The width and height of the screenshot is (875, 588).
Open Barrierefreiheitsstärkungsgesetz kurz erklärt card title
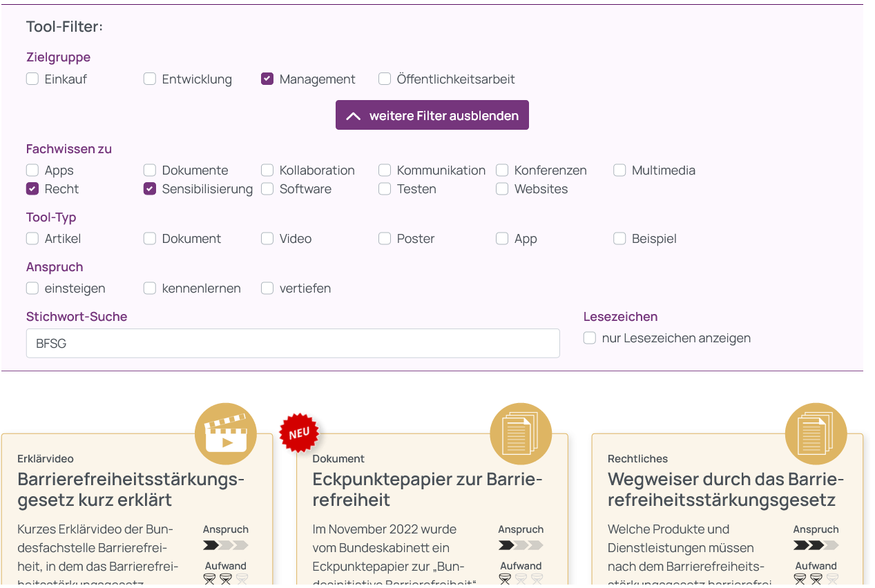click(x=131, y=489)
